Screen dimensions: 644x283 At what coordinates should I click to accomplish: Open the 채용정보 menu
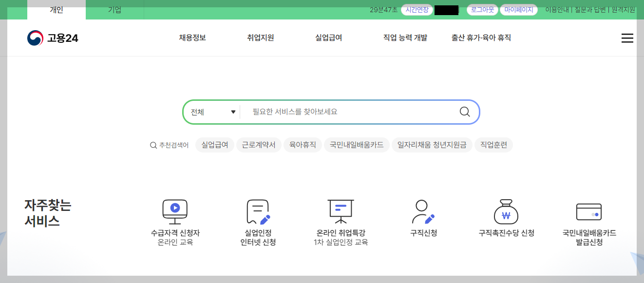[x=191, y=37]
